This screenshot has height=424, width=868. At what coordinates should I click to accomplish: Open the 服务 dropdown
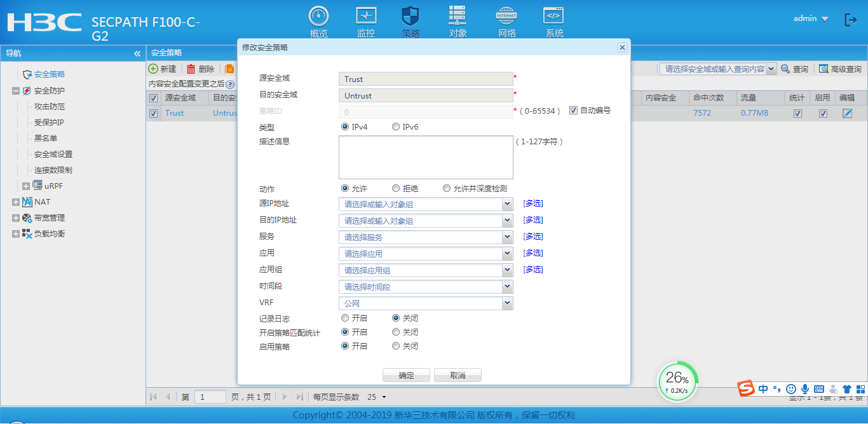tap(507, 237)
